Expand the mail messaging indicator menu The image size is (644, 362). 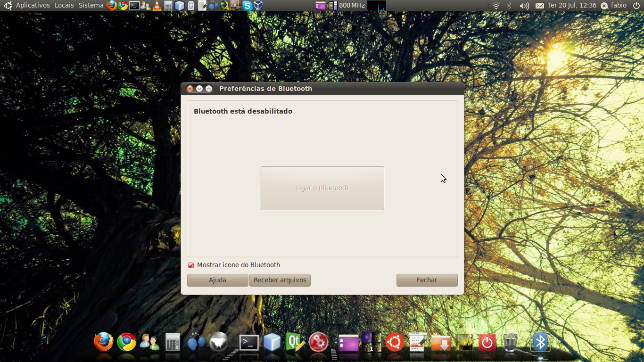(539, 6)
